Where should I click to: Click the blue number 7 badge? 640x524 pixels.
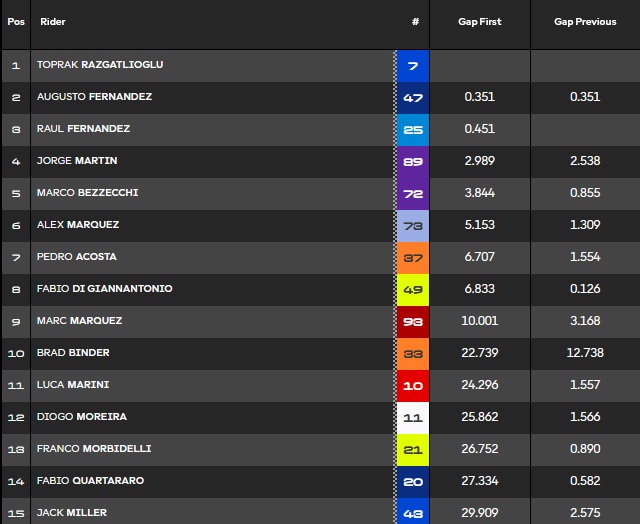(x=413, y=66)
